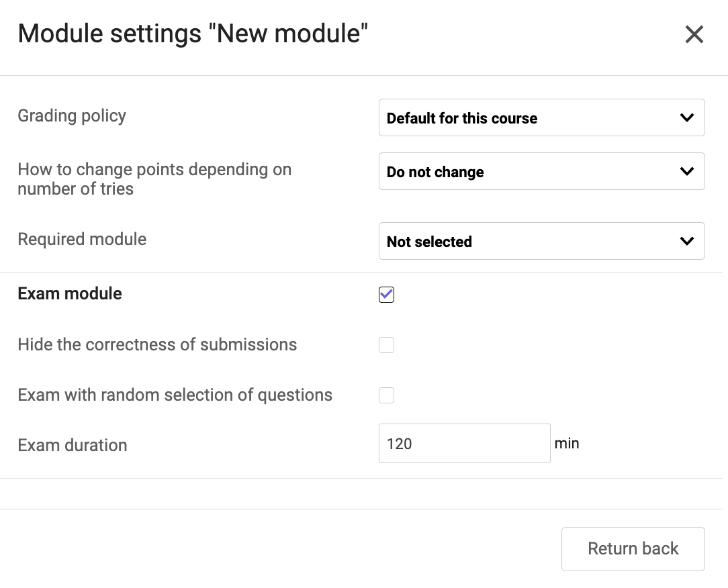The height and width of the screenshot is (588, 728).
Task: Close the Module settings dialog
Action: tap(694, 34)
